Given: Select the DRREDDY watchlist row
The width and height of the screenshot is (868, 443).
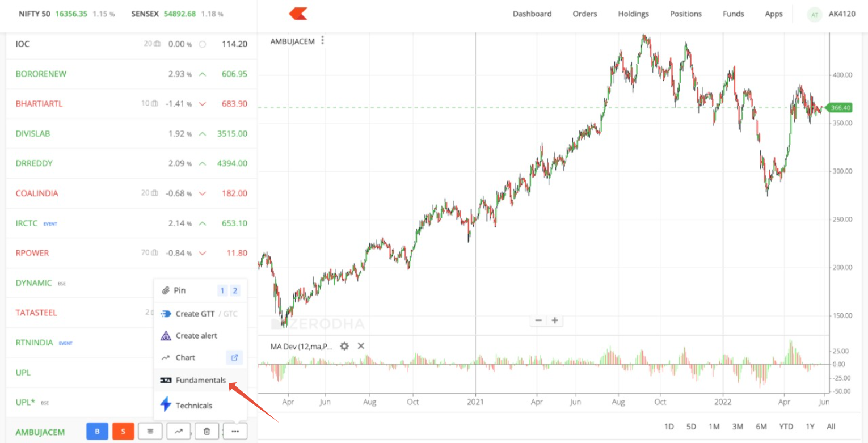Looking at the screenshot, I should (x=131, y=163).
